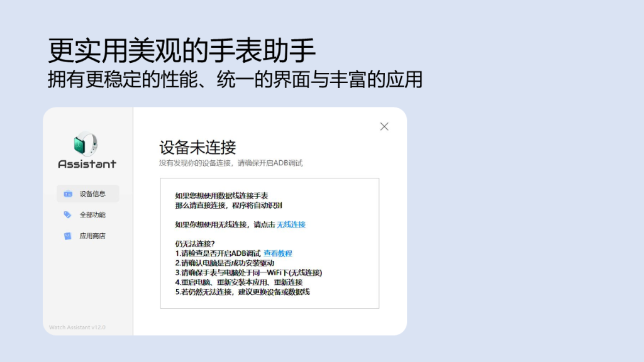
Task: Click the 仍无法连接? troubleshooting heading
Action: 195,244
